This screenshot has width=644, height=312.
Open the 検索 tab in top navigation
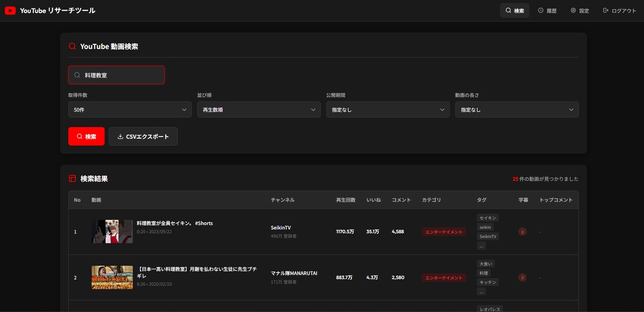pyautogui.click(x=515, y=11)
